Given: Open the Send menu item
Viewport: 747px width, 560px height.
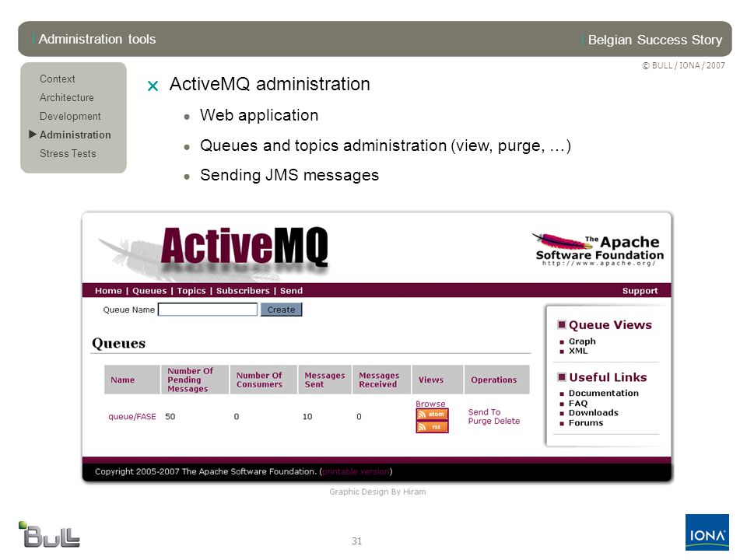Looking at the screenshot, I should [x=291, y=290].
